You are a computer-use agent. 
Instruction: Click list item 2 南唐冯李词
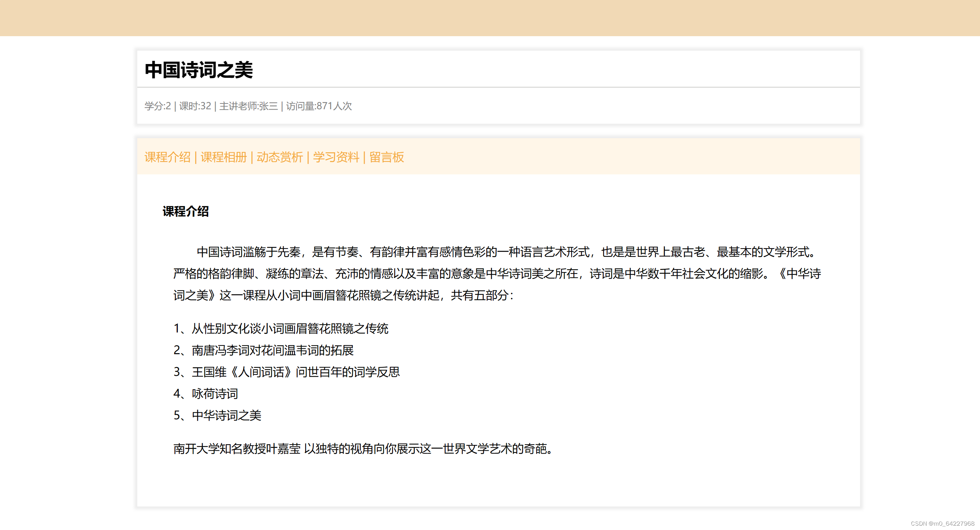pos(263,350)
